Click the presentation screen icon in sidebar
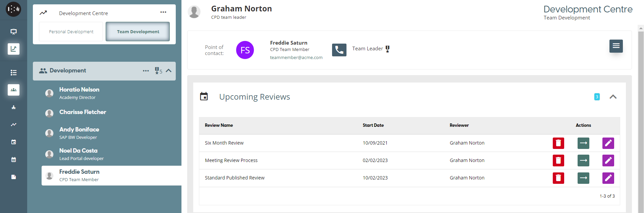Screen dimensions: 644x213 click(13, 32)
